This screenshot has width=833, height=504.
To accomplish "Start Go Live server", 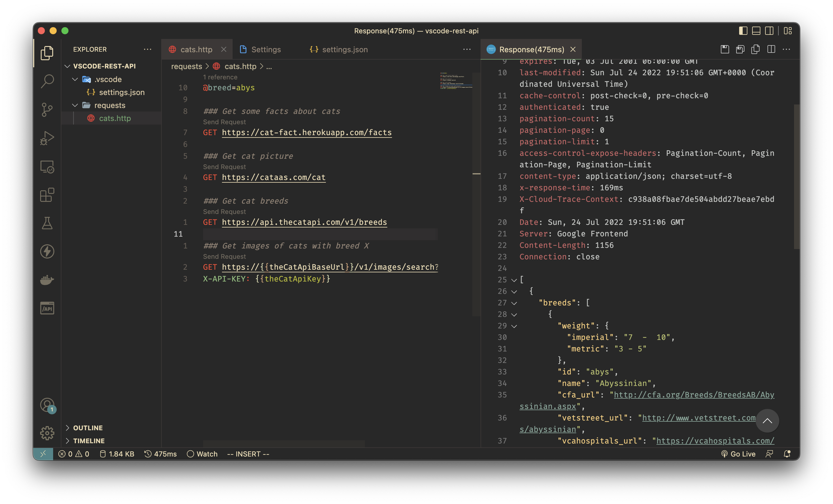I will point(738,454).
